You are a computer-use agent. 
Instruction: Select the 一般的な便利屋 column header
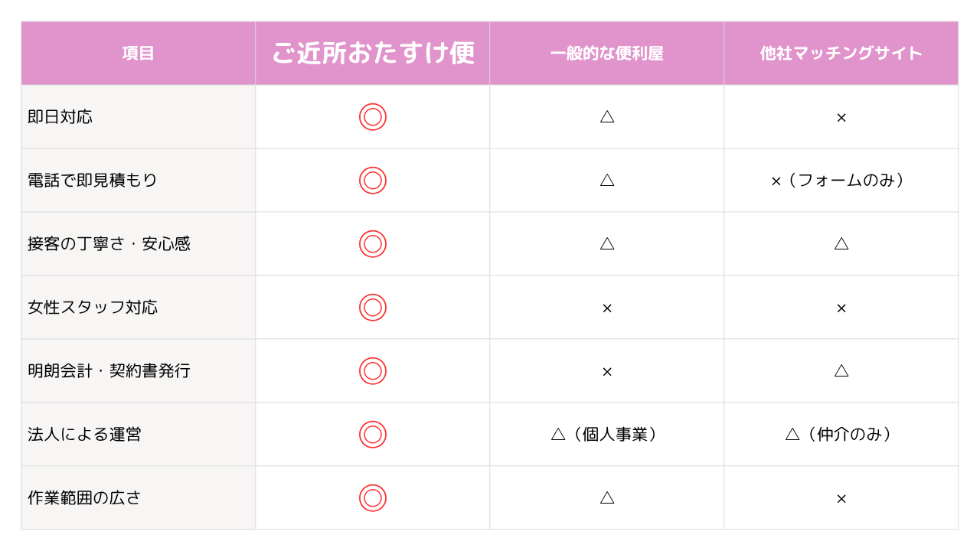[x=607, y=54]
